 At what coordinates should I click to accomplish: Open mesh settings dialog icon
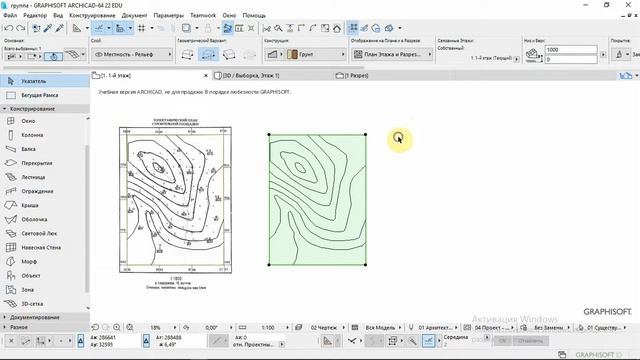73,54
